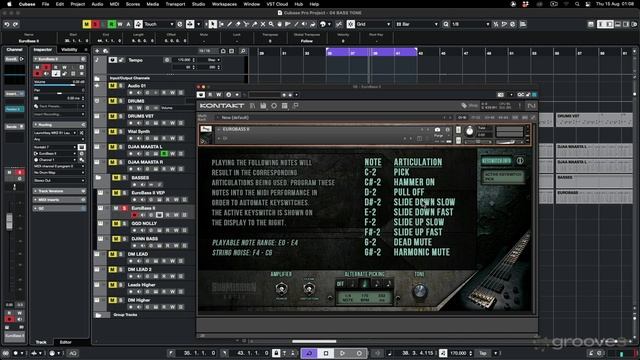
Task: Open the Grid snap type dropdown
Action: 373,24
